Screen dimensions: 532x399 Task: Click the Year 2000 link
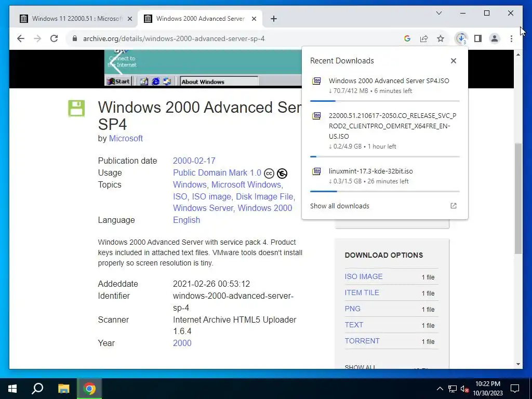(182, 343)
